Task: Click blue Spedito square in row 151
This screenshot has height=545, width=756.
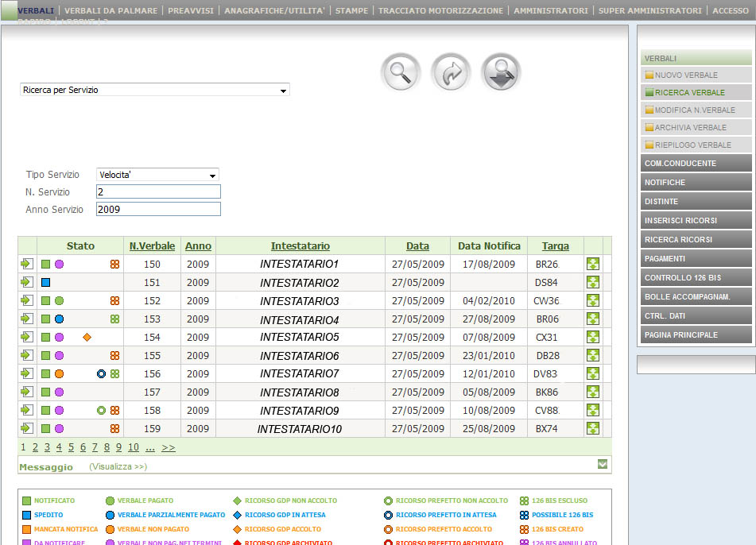Action: (46, 282)
